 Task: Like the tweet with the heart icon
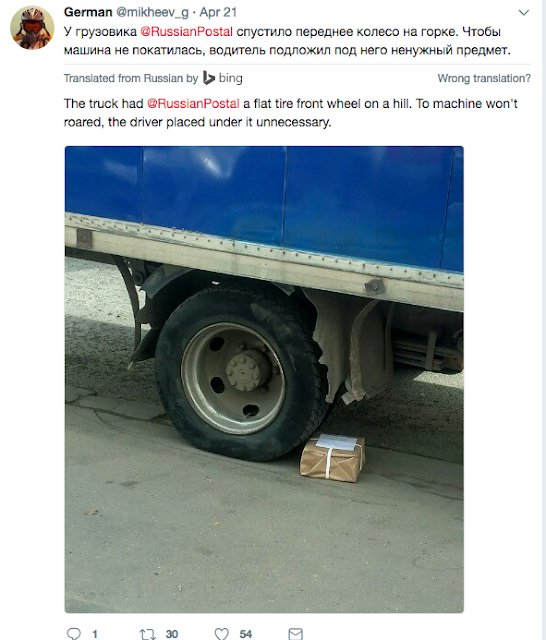pos(222,634)
